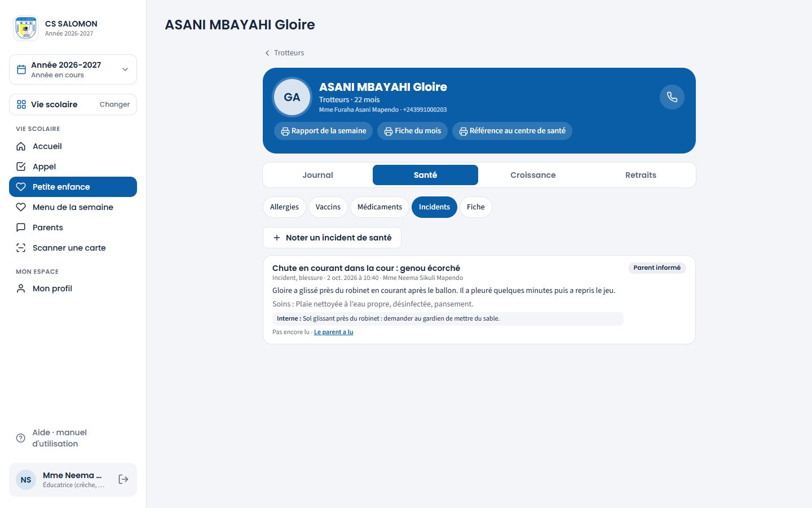Viewport: 812px width, 508px height.
Task: Open the Retraits tab
Action: click(x=641, y=175)
